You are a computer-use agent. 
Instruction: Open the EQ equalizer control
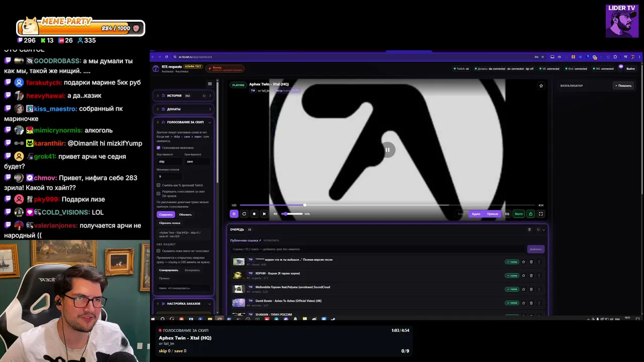tap(507, 214)
